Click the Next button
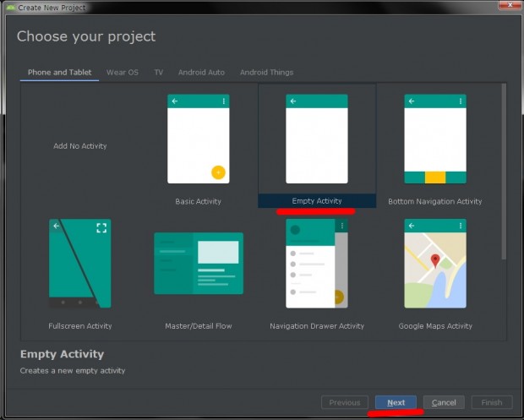The width and height of the screenshot is (524, 420). click(x=396, y=403)
